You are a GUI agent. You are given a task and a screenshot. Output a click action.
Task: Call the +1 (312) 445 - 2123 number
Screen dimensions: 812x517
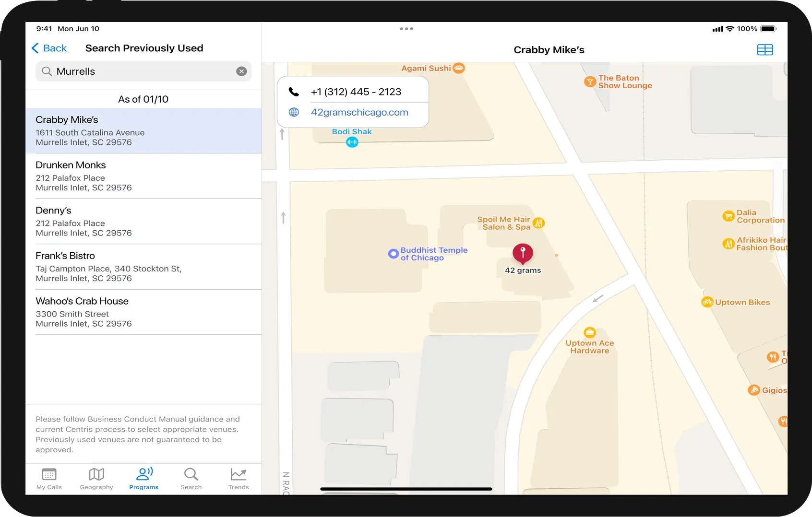click(x=356, y=92)
